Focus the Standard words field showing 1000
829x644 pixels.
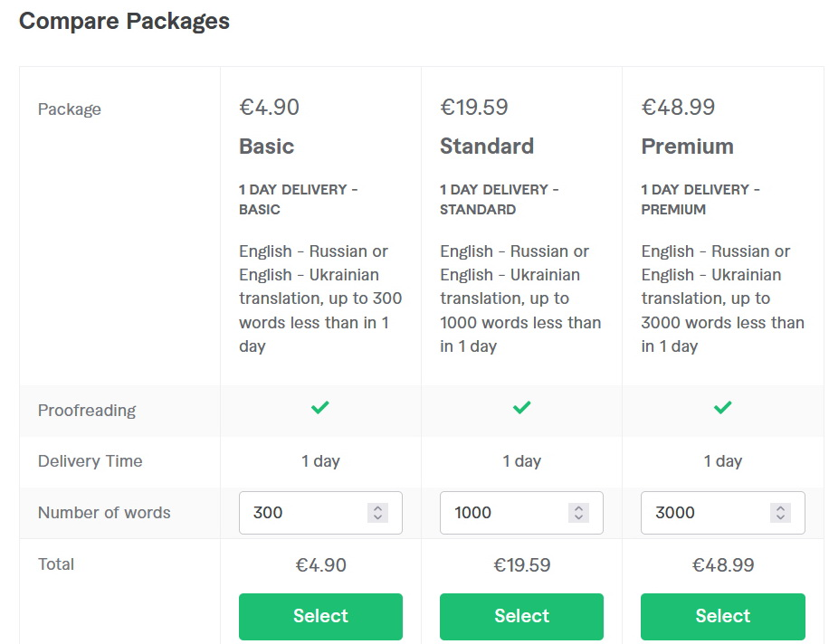pyautogui.click(x=521, y=513)
